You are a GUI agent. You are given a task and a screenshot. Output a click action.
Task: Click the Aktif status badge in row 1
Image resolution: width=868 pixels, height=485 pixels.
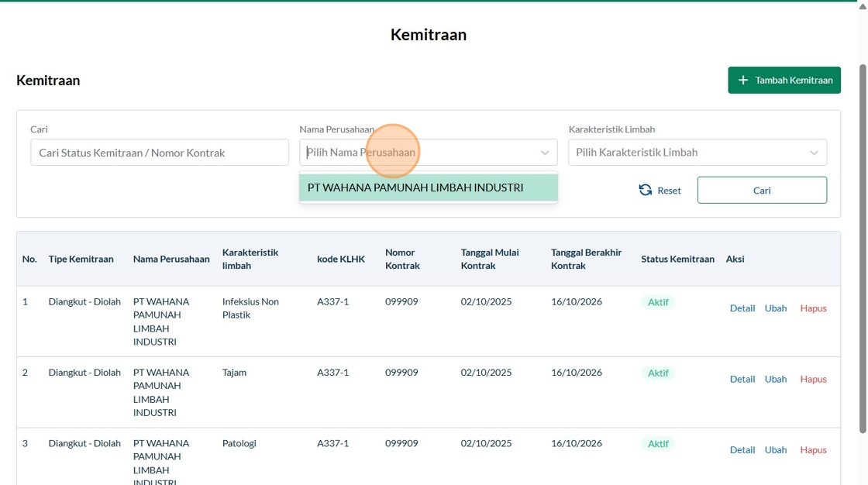pos(658,302)
